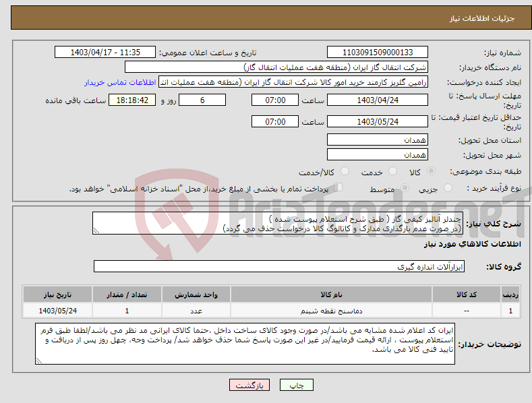Click the resize grip of description text area
The height and width of the screenshot is (403, 532).
96,231
